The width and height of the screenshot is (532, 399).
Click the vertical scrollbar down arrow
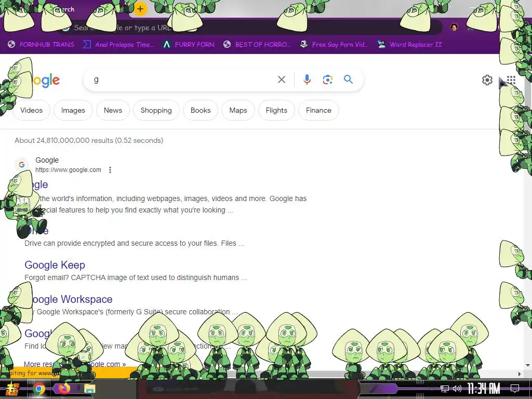point(528,365)
